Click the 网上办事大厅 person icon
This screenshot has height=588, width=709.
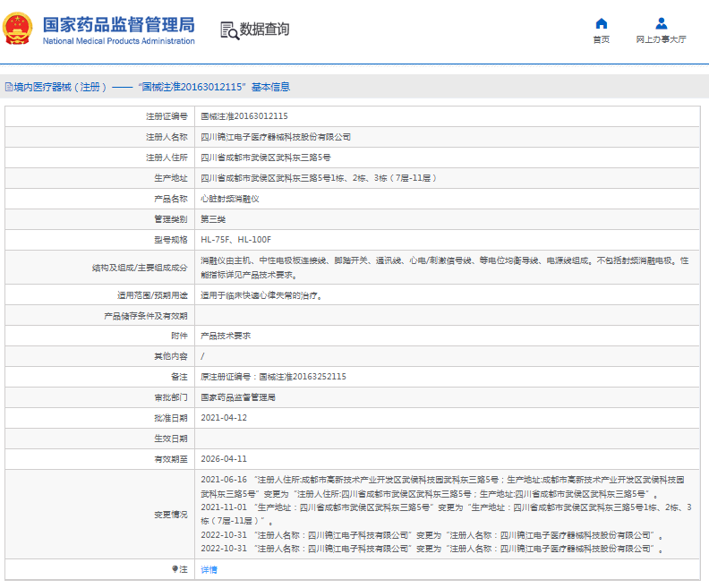point(661,23)
